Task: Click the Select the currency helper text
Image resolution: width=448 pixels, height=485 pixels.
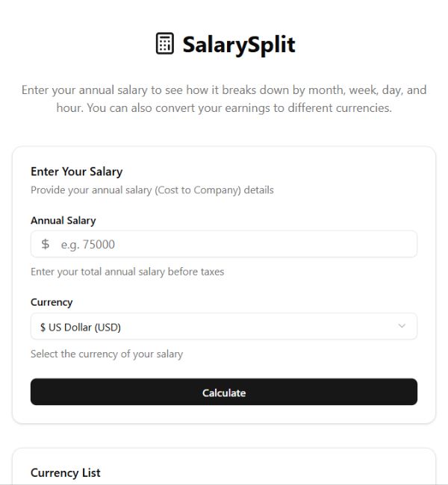Action: click(106, 354)
